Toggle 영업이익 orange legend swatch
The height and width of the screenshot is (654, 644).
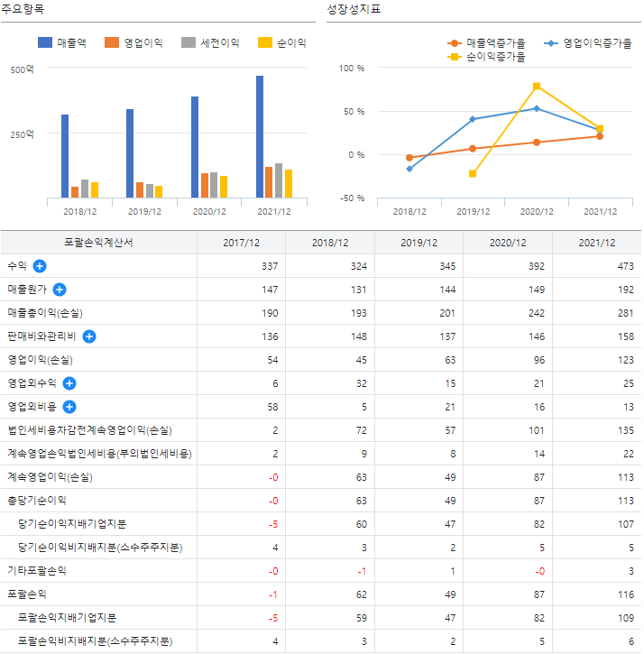tap(112, 42)
